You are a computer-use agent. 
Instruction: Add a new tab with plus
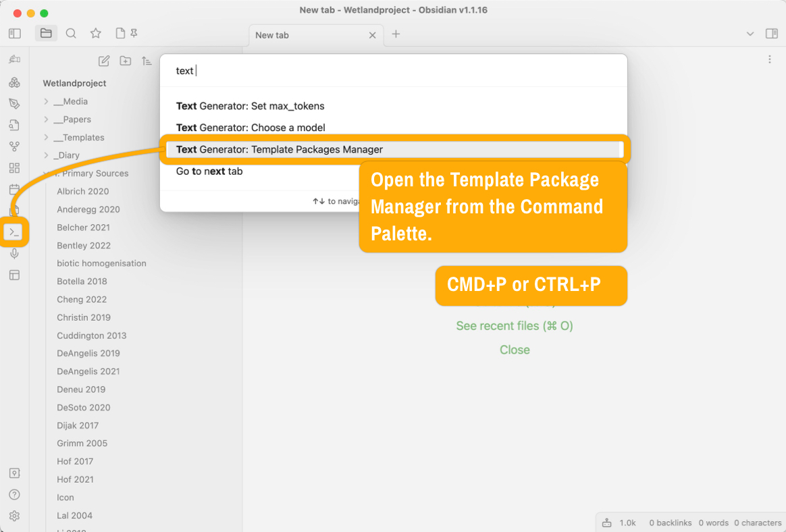pos(396,34)
